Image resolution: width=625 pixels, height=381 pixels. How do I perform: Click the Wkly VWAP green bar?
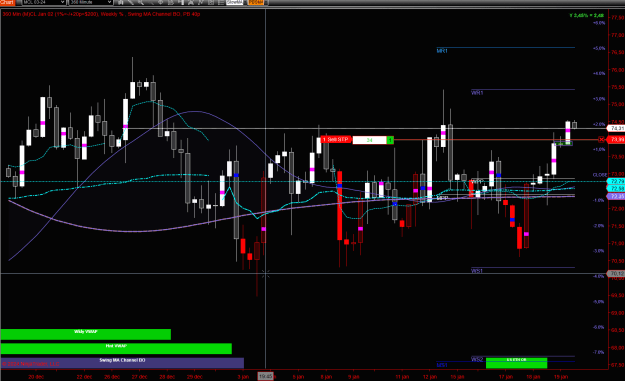[86, 334]
